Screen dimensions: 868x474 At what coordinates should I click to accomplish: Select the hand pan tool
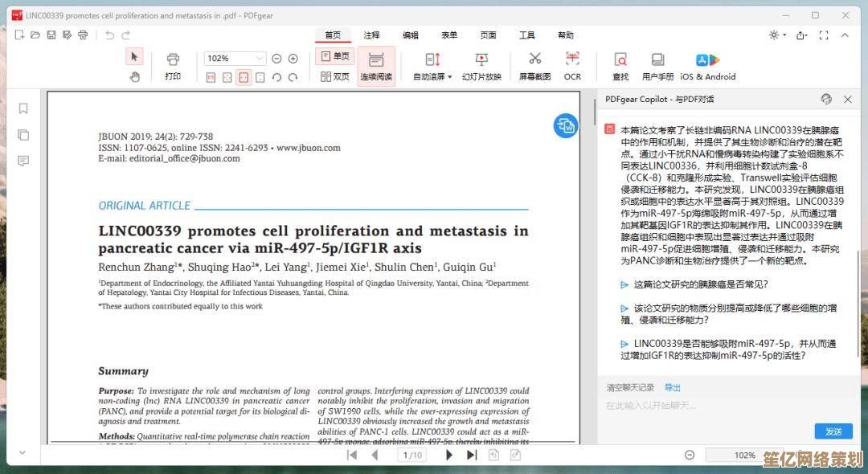click(x=134, y=77)
